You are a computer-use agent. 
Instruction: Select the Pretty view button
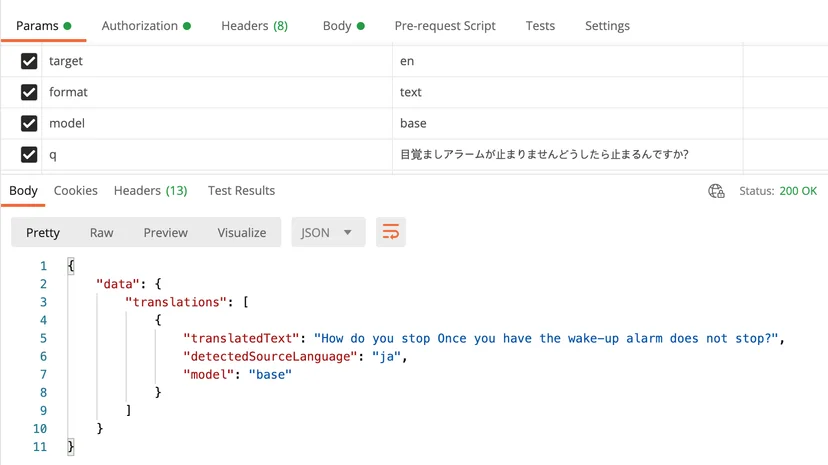click(43, 233)
